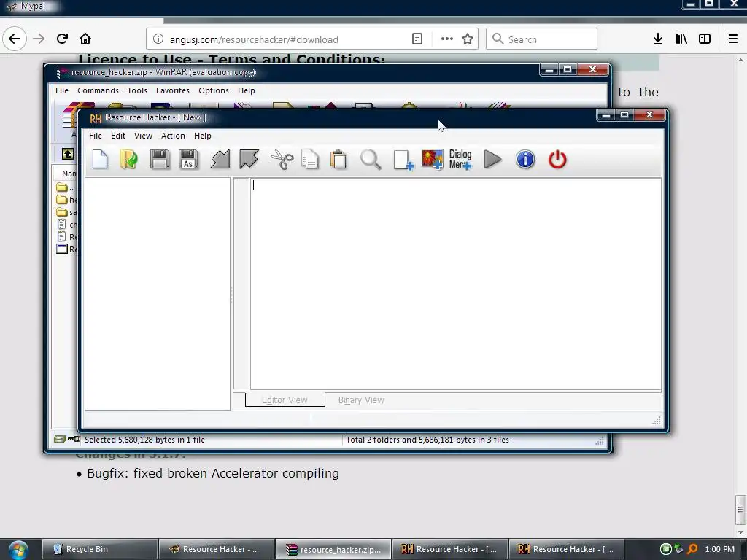Open the page actions three-dots menu
Image resolution: width=747 pixels, height=560 pixels.
pyautogui.click(x=447, y=39)
